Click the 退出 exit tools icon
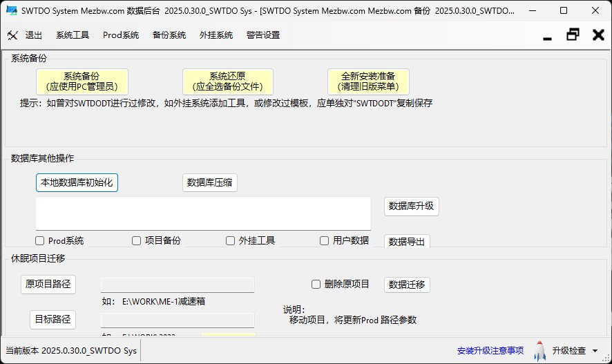Image resolution: width=612 pixels, height=364 pixels. point(13,35)
